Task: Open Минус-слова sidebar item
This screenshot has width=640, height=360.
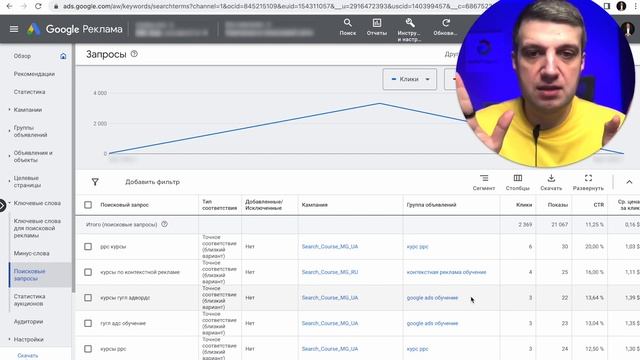Action: click(31, 253)
